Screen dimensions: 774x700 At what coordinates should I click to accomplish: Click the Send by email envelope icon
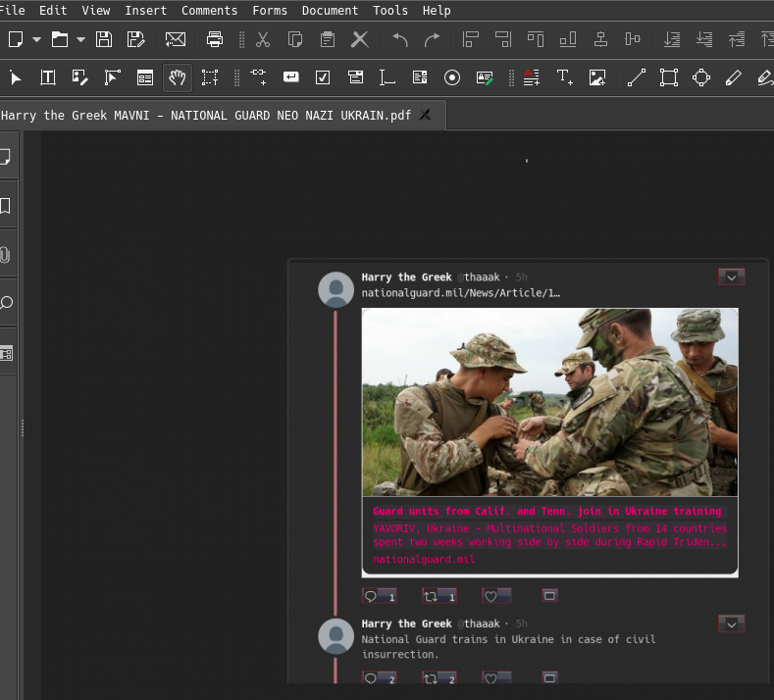click(176, 39)
